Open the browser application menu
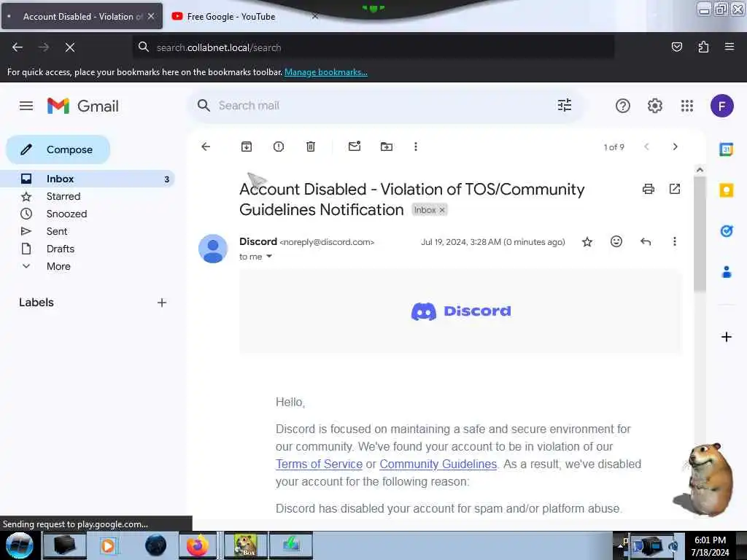This screenshot has height=560, width=747. (x=729, y=47)
